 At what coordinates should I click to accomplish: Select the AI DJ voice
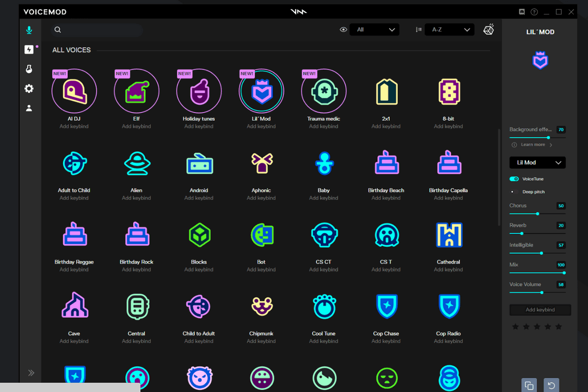coord(74,91)
